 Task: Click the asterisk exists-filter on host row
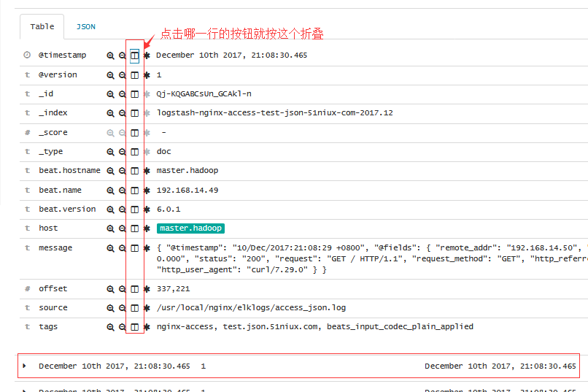(x=147, y=228)
